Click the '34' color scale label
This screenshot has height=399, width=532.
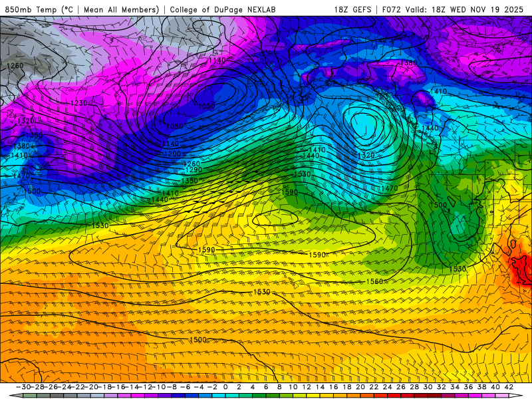click(x=455, y=387)
